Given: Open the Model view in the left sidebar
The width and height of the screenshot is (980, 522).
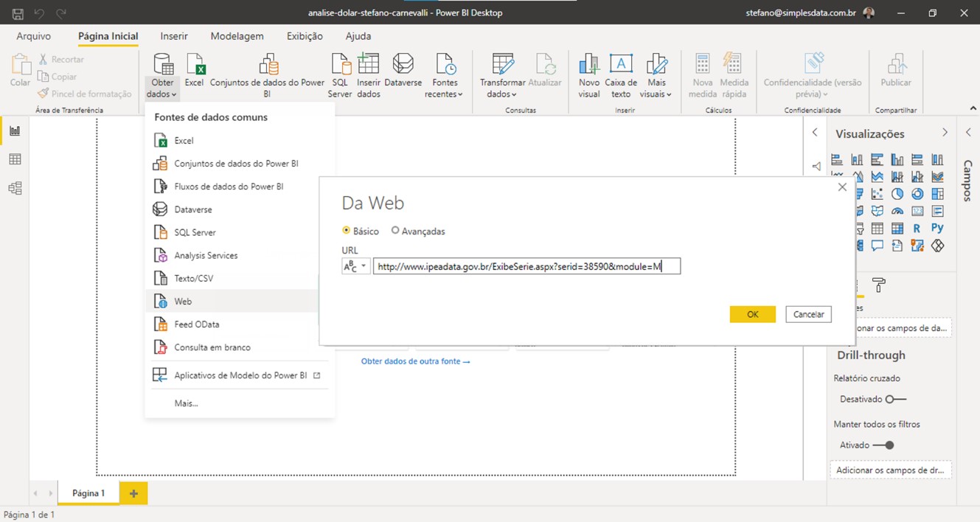Looking at the screenshot, I should [15, 188].
